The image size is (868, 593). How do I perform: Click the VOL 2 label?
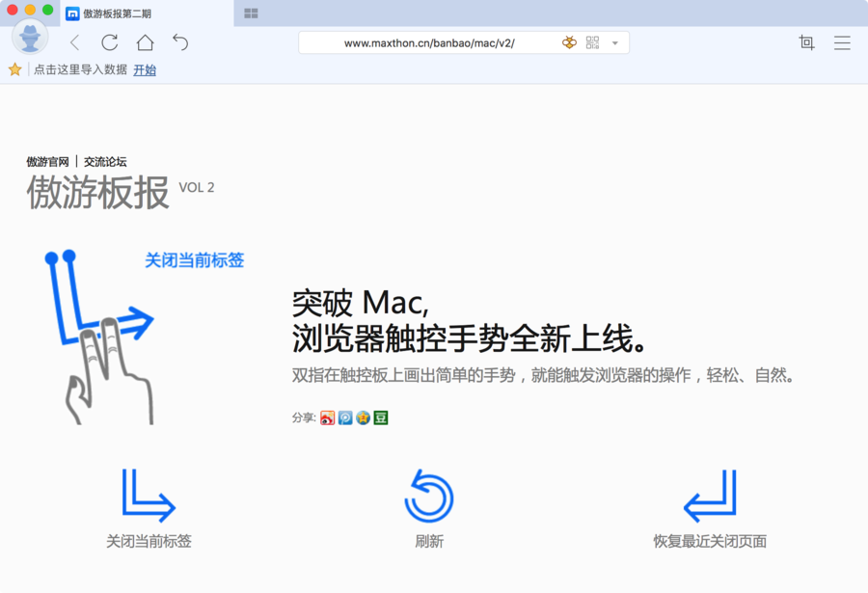[x=197, y=188]
